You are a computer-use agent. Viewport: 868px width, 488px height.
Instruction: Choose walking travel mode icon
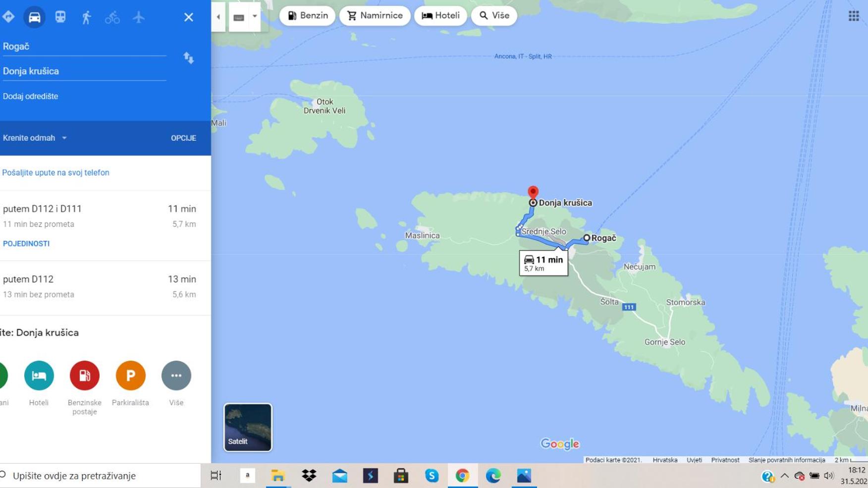(x=86, y=17)
